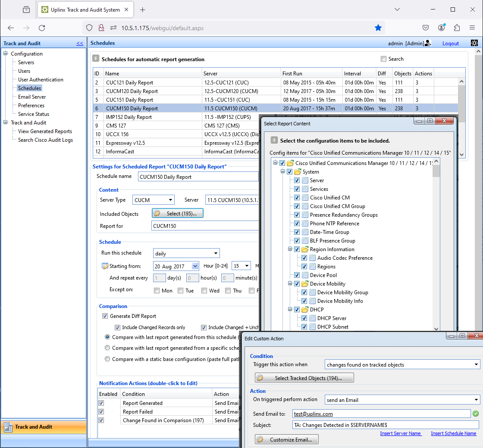Select Compare with last report from this schedule
Screen dimensions: 483x448
(107, 337)
